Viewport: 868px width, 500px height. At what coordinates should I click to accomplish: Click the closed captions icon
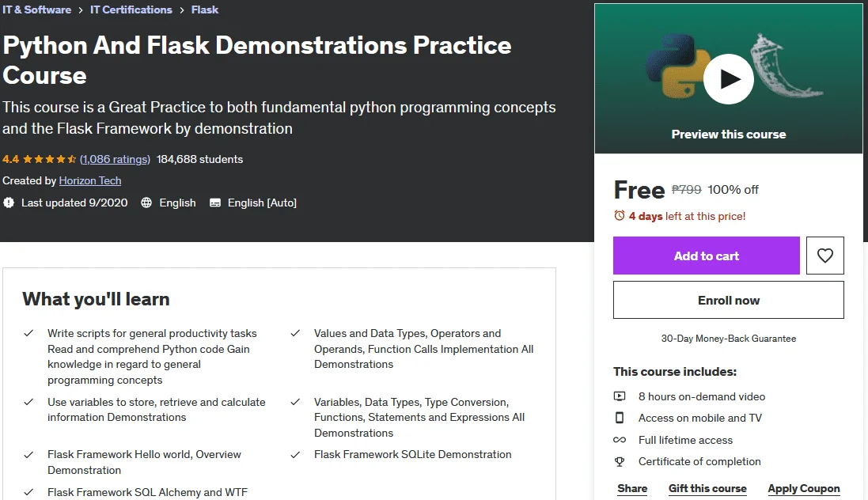214,203
